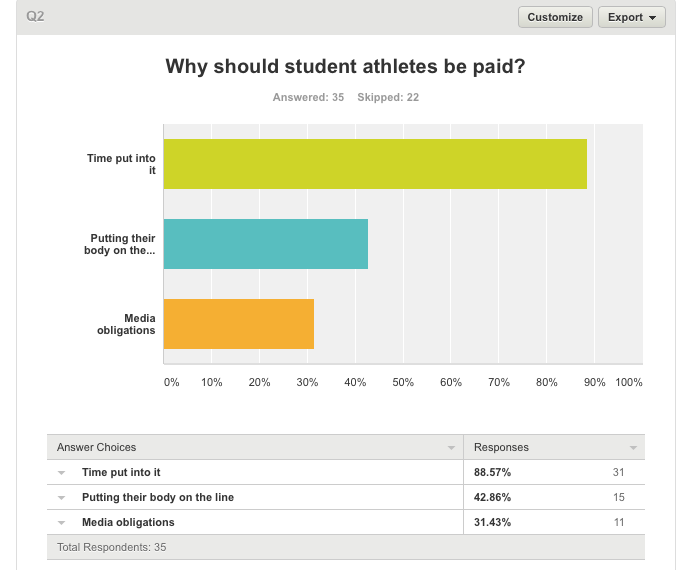Click the yellow-green 'Time put into it' bar

(375, 164)
